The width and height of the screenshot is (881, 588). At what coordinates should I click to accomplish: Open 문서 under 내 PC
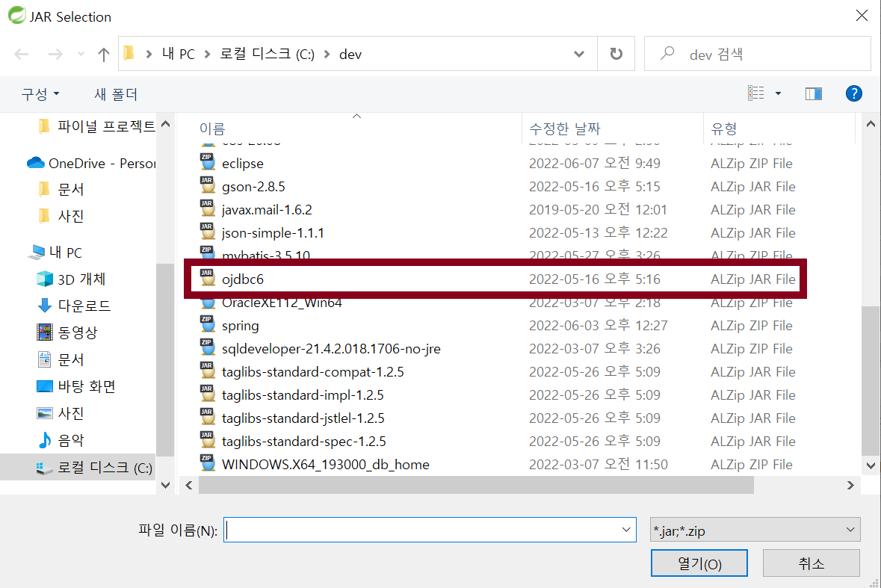61,359
